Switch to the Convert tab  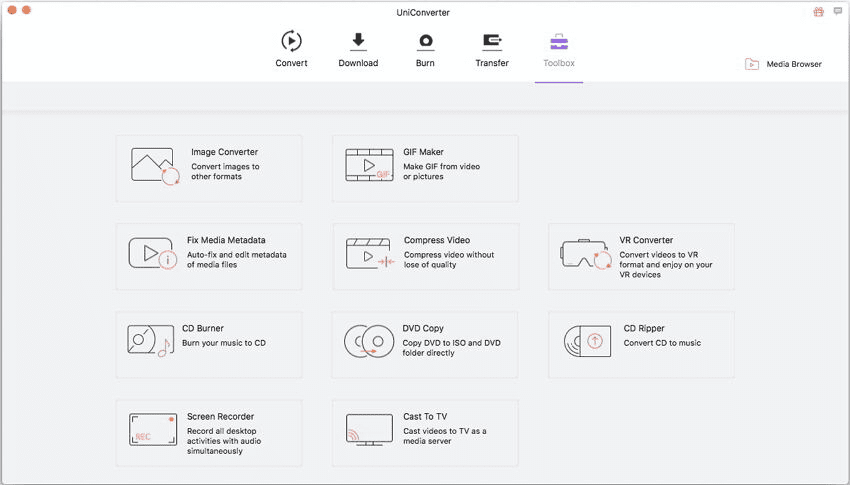pyautogui.click(x=291, y=49)
